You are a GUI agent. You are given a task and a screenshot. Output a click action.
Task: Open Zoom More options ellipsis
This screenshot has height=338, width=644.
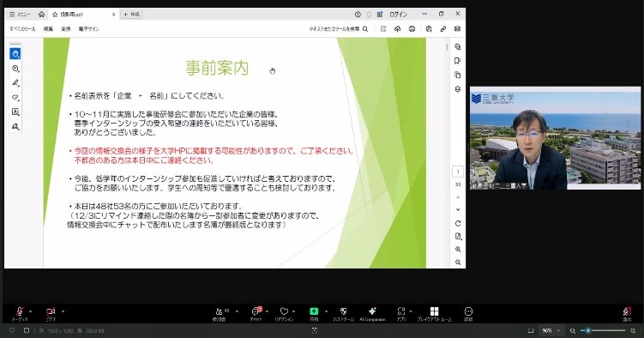[x=468, y=313]
